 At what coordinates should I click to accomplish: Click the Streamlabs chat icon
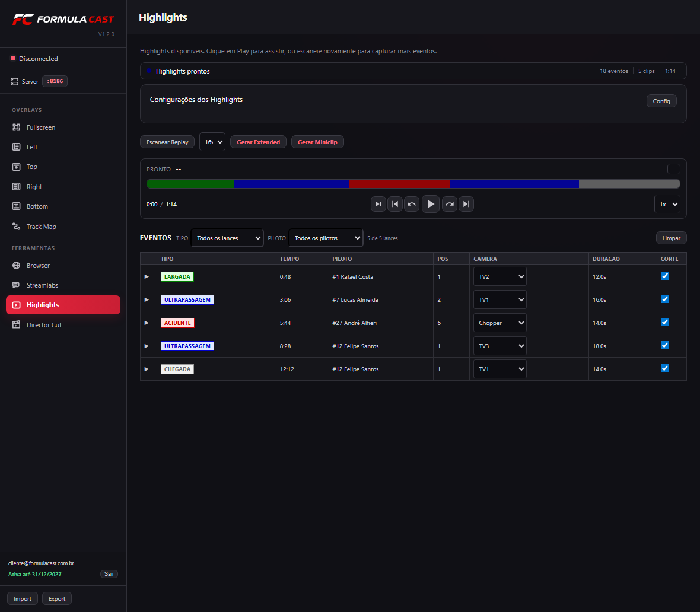tap(16, 285)
